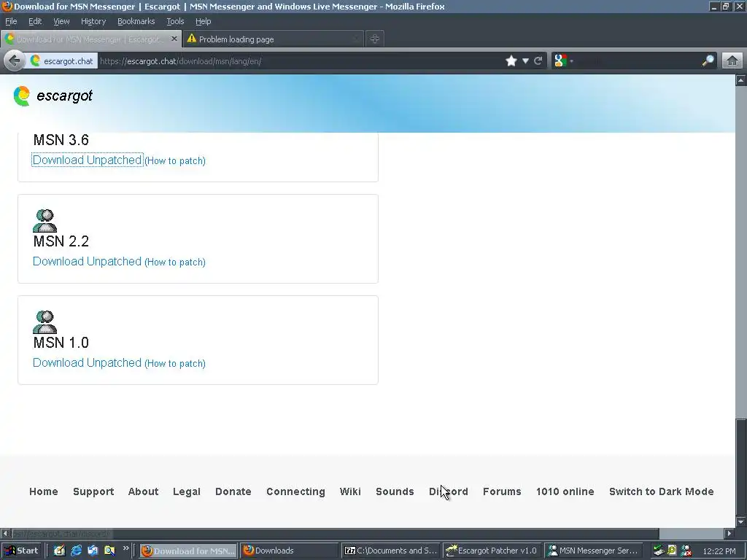The height and width of the screenshot is (560, 747).
Task: Open the Home footer link
Action: point(43,491)
